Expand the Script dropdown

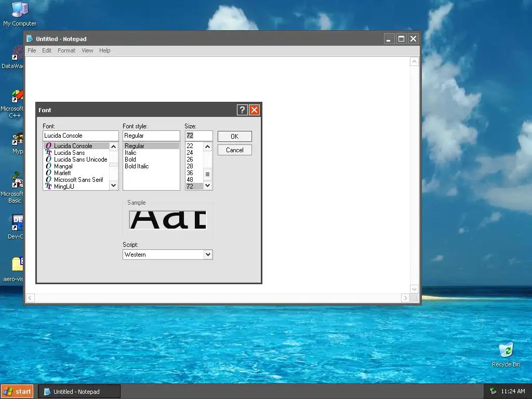(208, 255)
